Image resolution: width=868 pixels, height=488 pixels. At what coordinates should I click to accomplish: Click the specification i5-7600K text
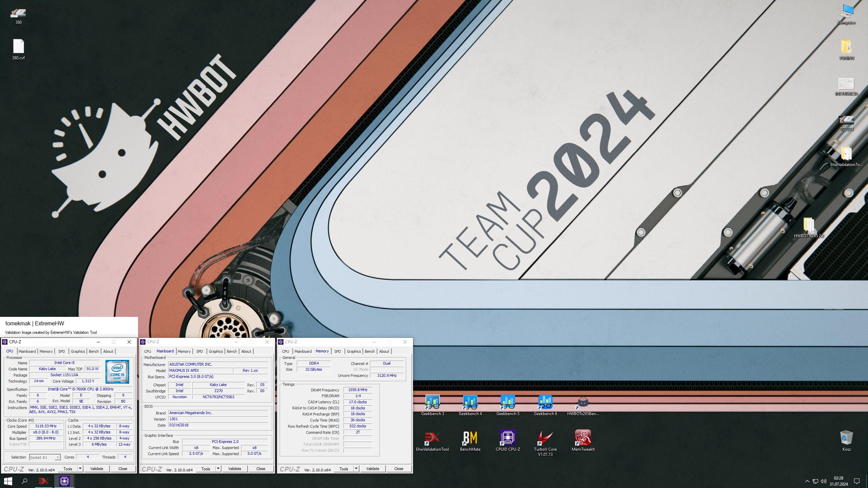(81, 389)
